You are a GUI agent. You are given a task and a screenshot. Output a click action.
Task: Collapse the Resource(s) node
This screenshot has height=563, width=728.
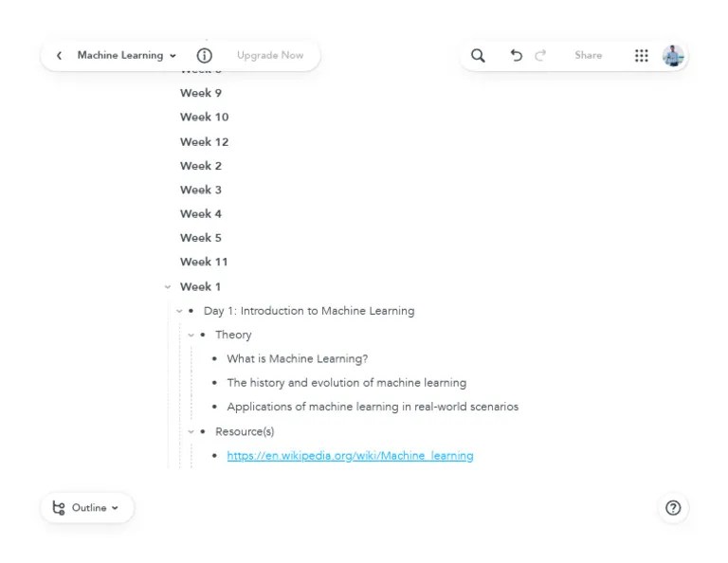[x=191, y=431]
